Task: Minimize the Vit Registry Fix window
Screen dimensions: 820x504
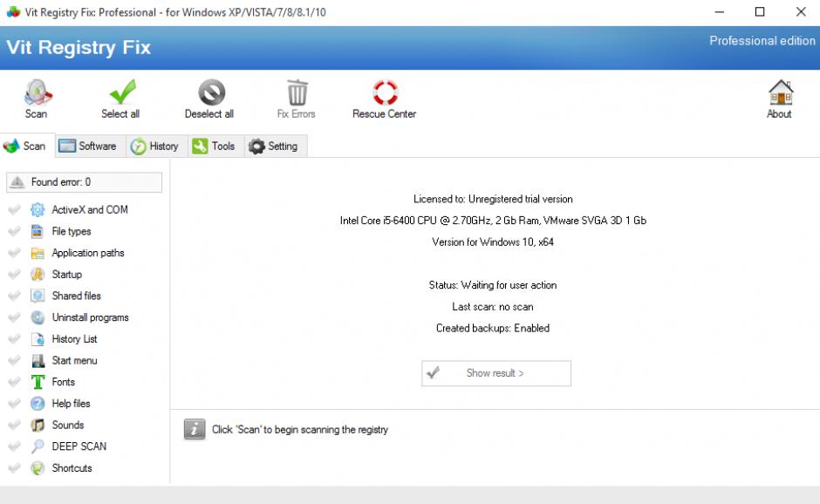Action: (720, 11)
